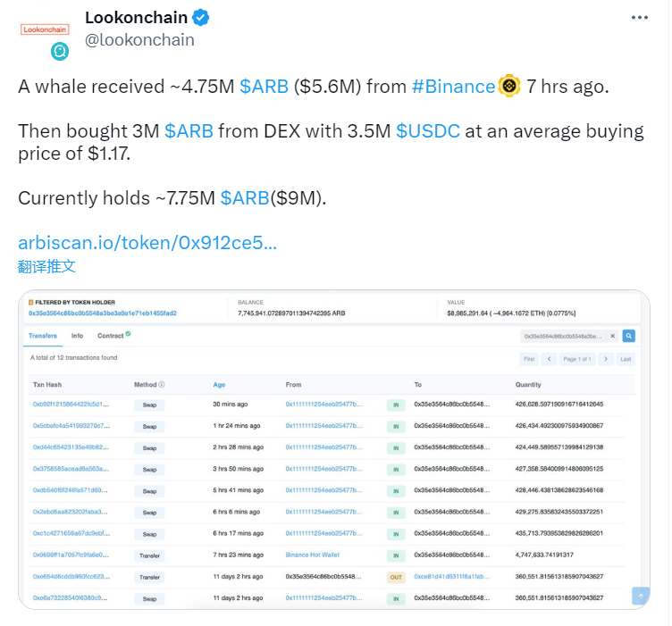The height and width of the screenshot is (626, 672).
Task: Open the arbiscan.io token link
Action: point(147,243)
